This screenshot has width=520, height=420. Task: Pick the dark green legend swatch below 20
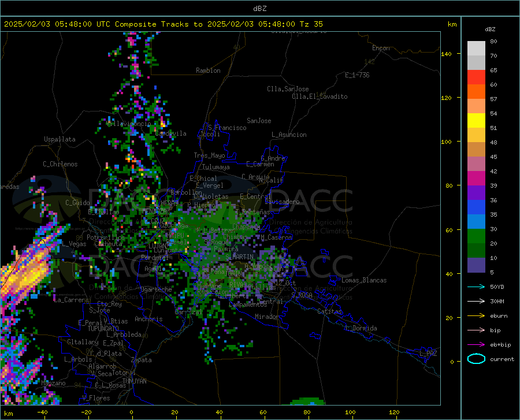[476, 251]
